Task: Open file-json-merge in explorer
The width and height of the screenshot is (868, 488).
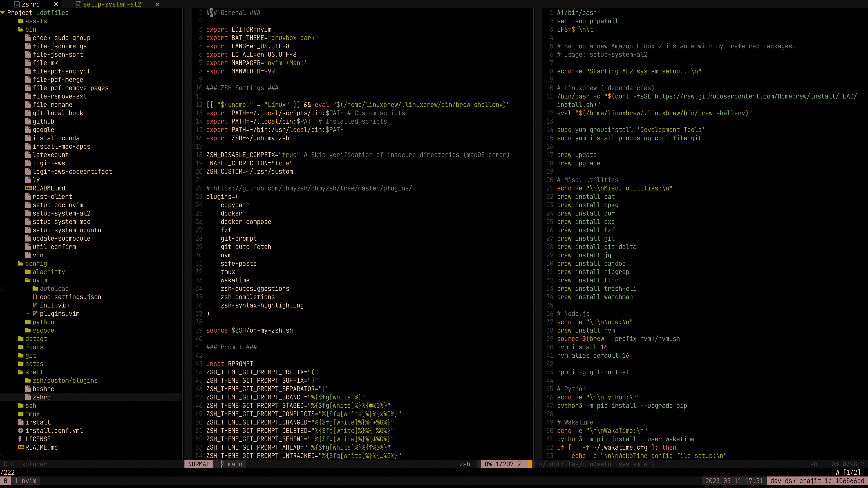Action: [x=60, y=47]
